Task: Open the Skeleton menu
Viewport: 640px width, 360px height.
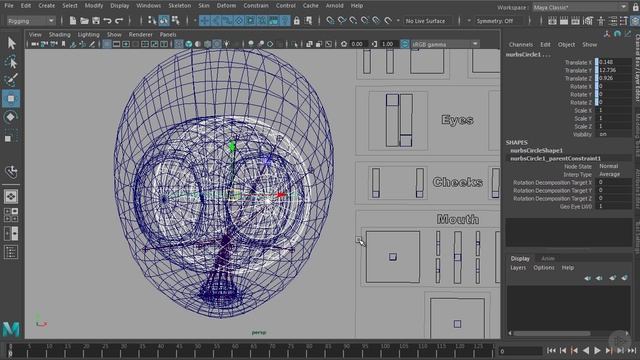Action: coord(179,6)
